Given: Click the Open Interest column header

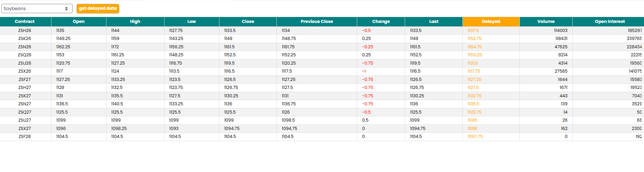Looking at the screenshot, I should 610,22.
